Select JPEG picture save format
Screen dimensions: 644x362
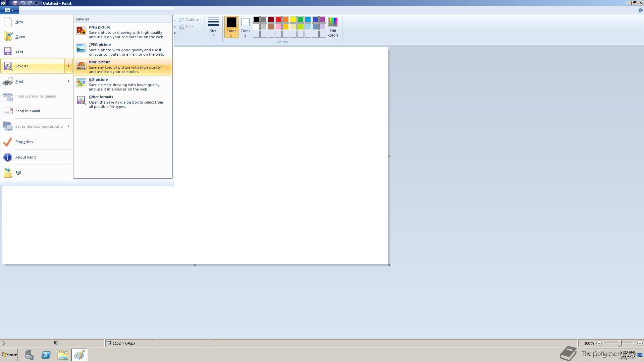coord(123,49)
